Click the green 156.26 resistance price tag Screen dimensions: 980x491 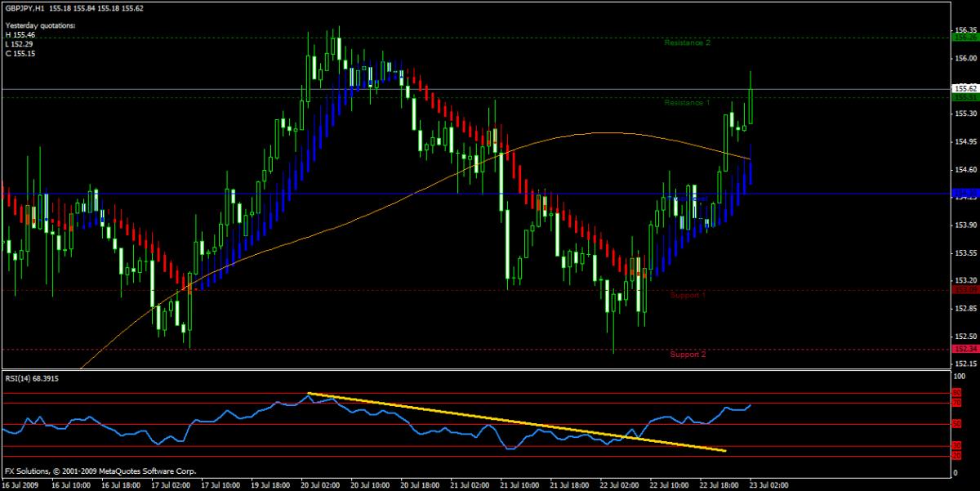pyautogui.click(x=964, y=38)
